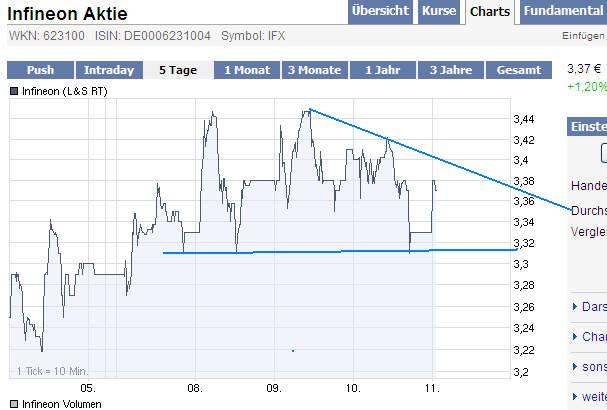Open the Übersicht tab
Screen dimensions: 607x410
tap(381, 12)
